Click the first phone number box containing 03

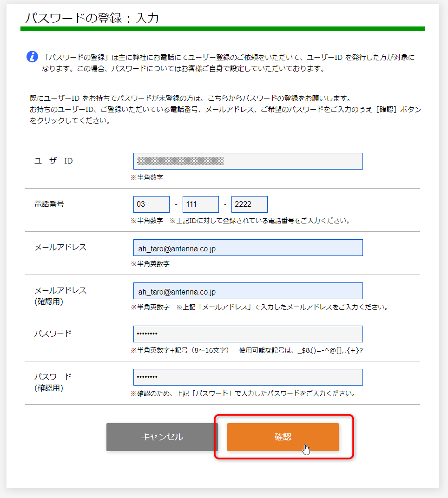(151, 204)
